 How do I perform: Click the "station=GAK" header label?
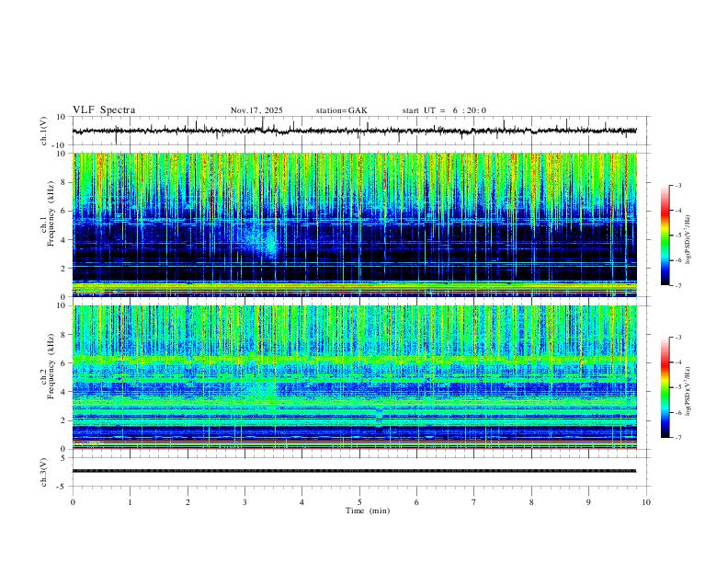[x=342, y=110]
